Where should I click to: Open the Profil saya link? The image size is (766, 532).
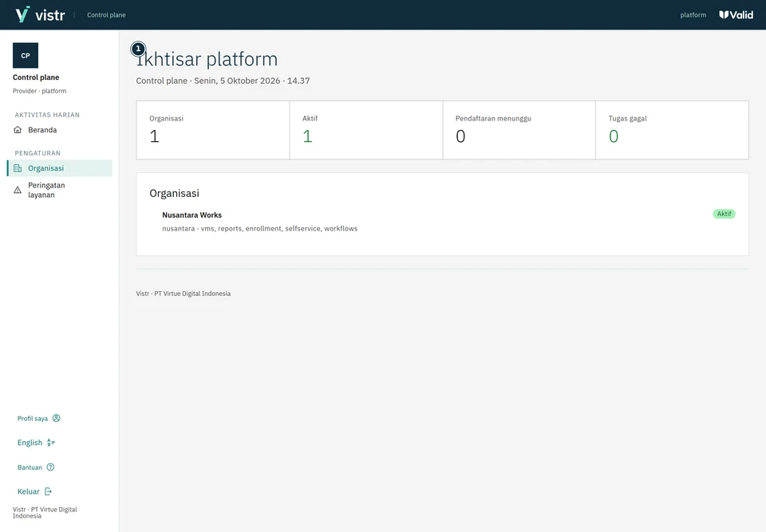pos(38,418)
